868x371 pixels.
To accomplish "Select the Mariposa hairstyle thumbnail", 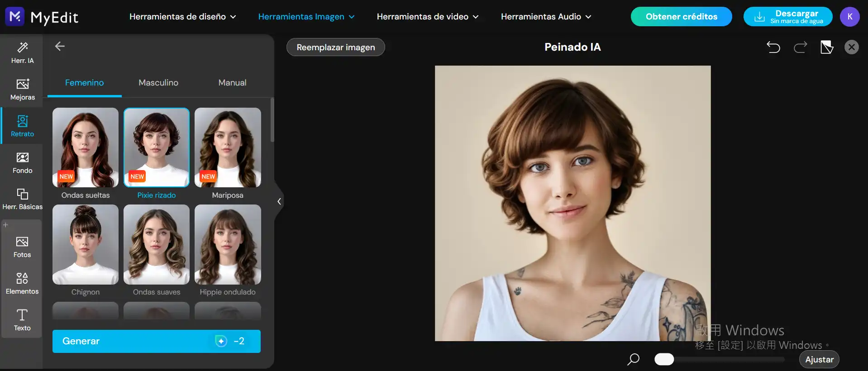I will tap(228, 147).
